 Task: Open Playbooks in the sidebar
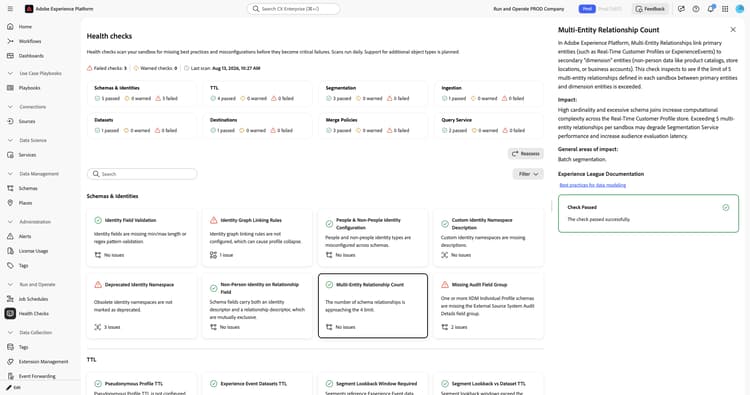coord(29,88)
